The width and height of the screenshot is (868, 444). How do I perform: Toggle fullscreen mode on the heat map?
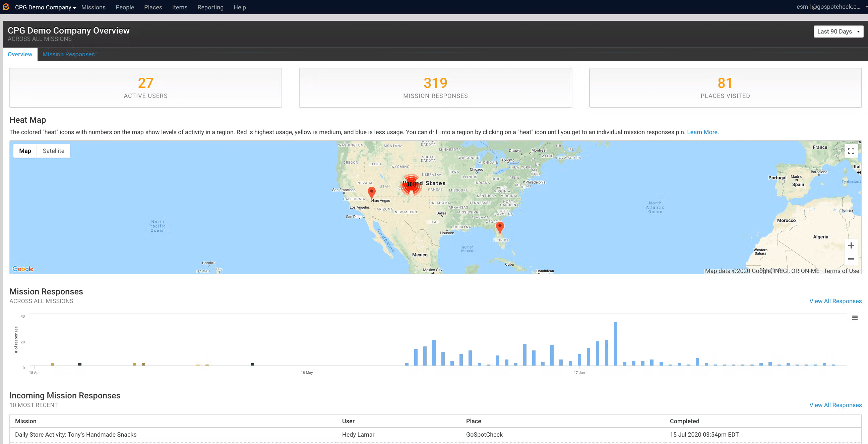coord(851,151)
